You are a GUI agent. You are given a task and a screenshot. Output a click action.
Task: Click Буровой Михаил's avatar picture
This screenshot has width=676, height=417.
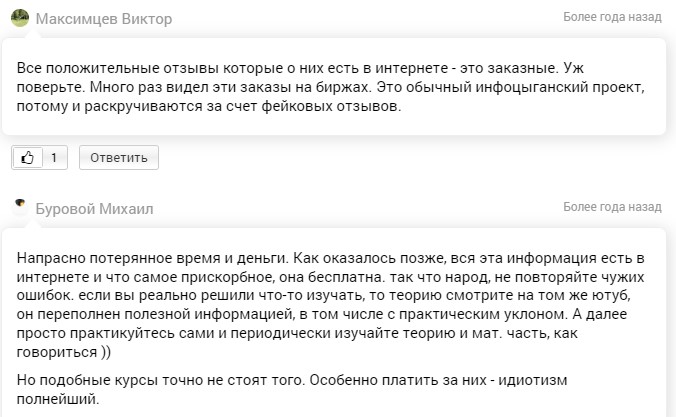[20, 207]
